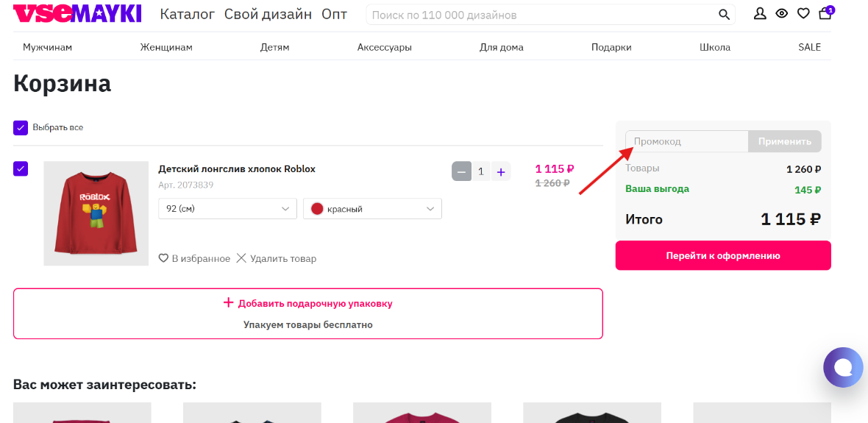868x423 pixels.
Task: Click the search magnifier icon
Action: point(725,15)
